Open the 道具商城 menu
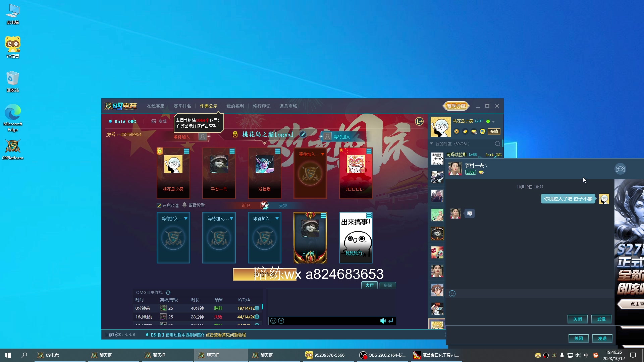 click(288, 106)
